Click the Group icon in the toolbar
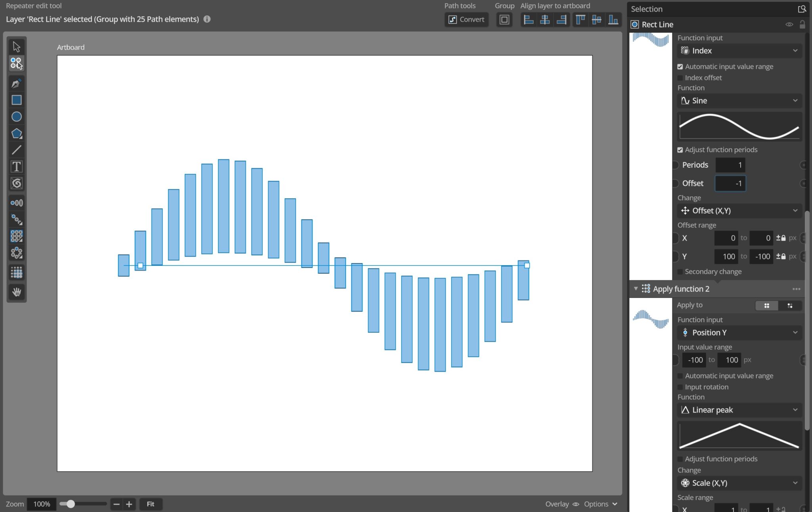This screenshot has height=512, width=812. point(504,19)
